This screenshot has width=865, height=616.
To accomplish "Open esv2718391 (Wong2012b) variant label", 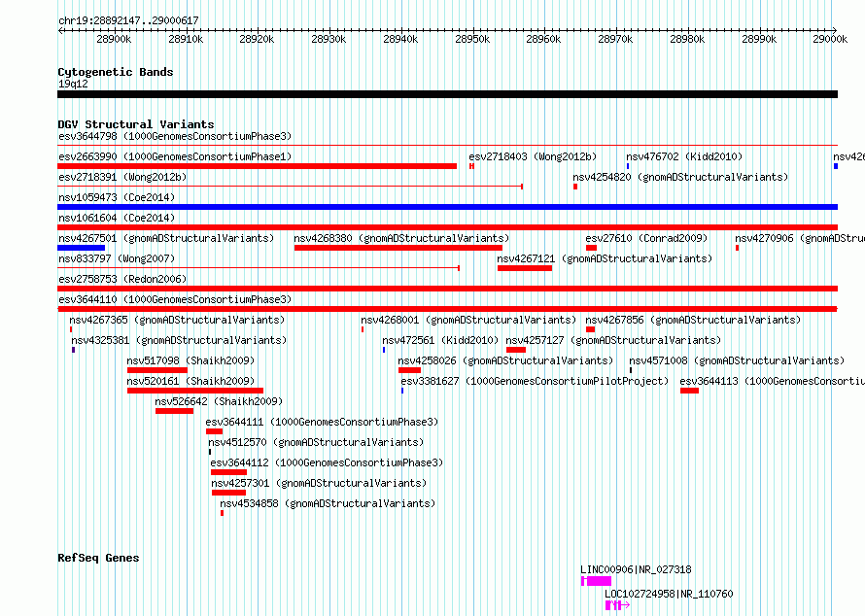I will (122, 177).
